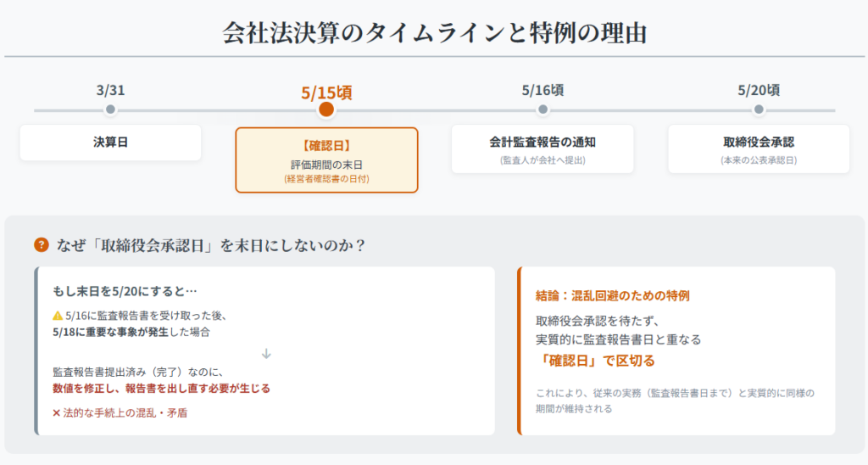The width and height of the screenshot is (868, 465).
Task: Select the 3/31 timeline dot
Action: coord(110,109)
